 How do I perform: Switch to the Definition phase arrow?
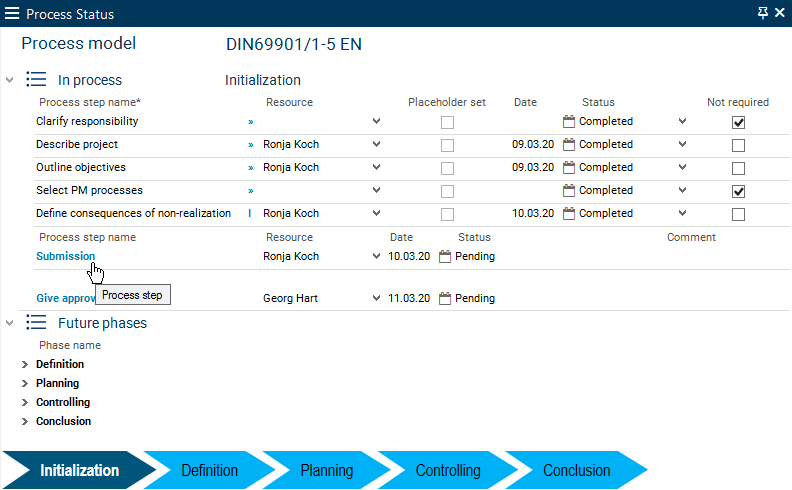(210, 470)
